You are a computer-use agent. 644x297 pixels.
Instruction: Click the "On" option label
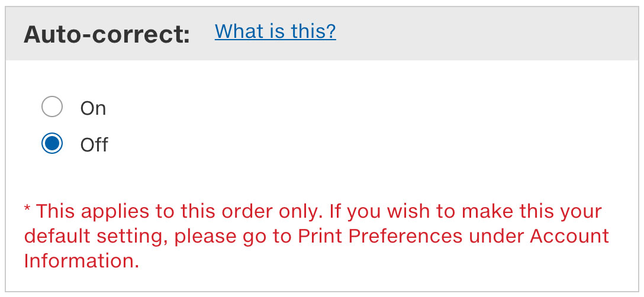click(x=93, y=108)
